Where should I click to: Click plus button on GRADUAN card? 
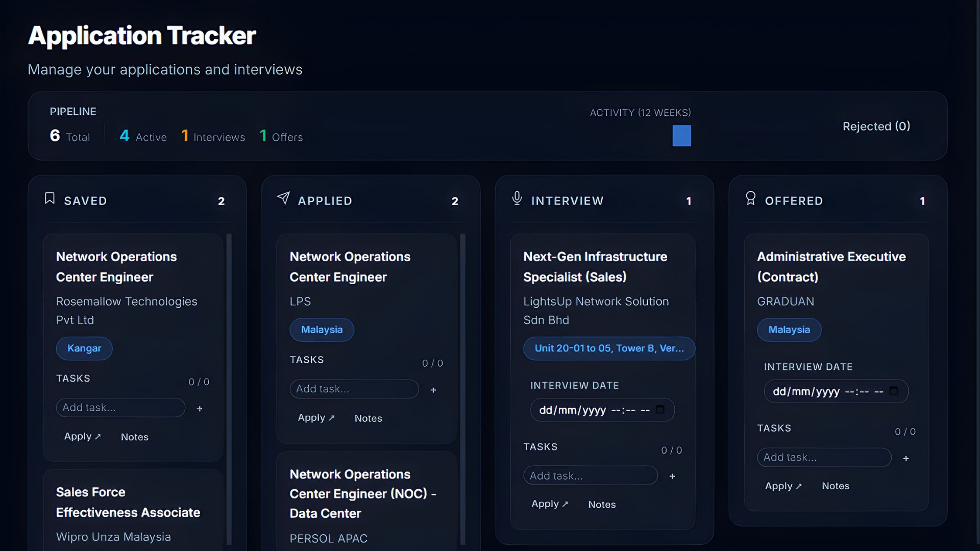click(906, 458)
